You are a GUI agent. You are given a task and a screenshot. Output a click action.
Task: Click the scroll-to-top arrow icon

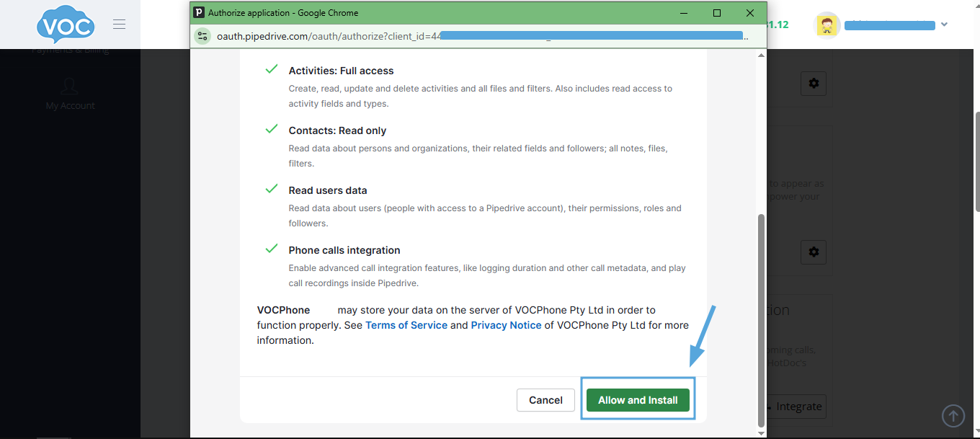coord(953,415)
